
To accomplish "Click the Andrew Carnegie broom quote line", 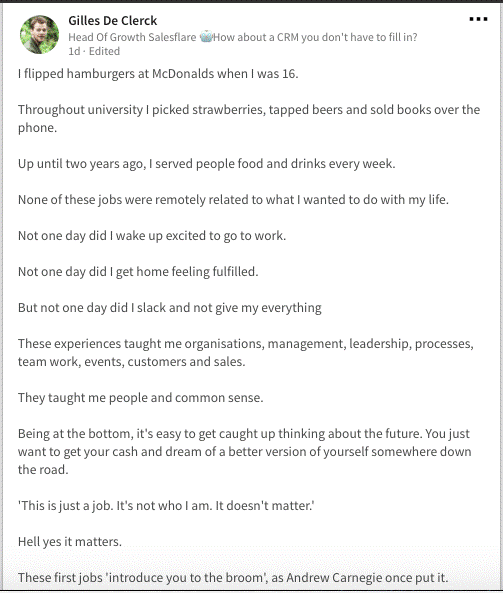I will click(233, 577).
